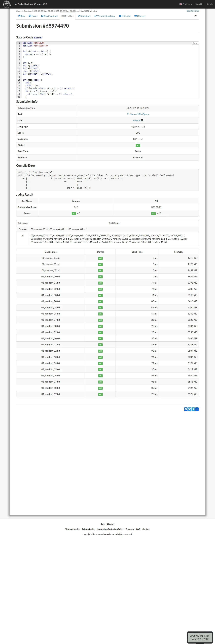Click the Memory column header
The height and width of the screenshot is (644, 215).
pos(179,252)
